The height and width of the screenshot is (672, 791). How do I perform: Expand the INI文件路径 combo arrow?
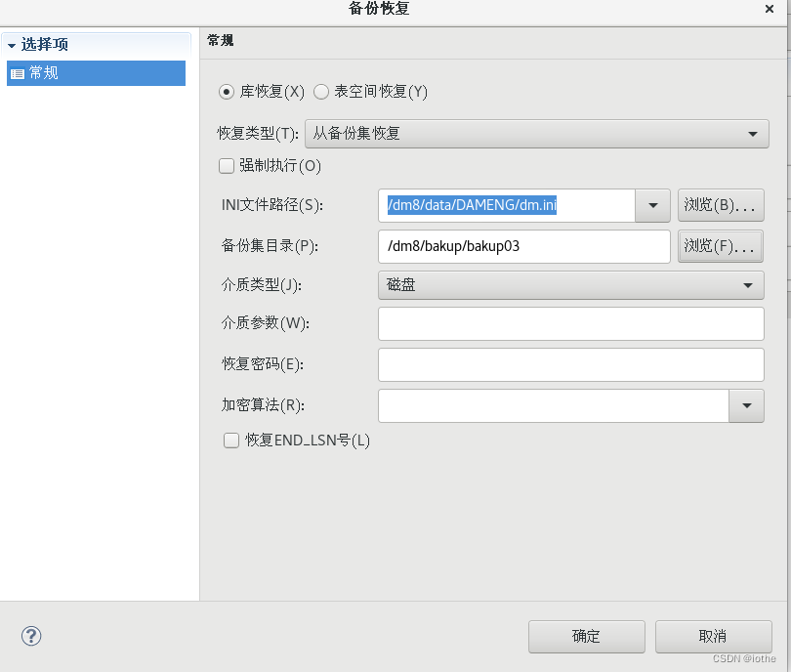[x=652, y=205]
